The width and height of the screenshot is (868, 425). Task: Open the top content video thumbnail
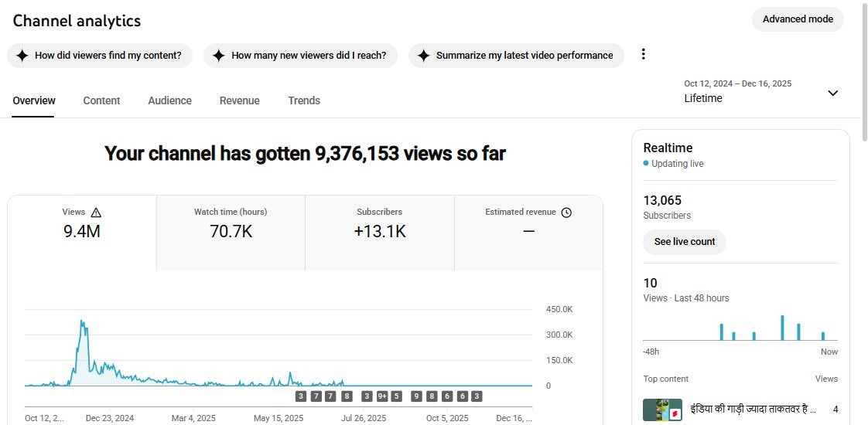click(662, 410)
